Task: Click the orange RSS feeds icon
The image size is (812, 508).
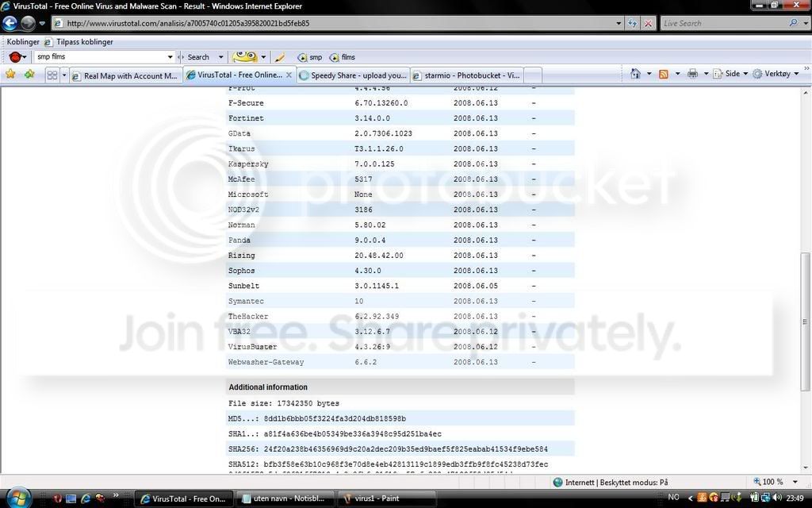Action: coord(664,74)
